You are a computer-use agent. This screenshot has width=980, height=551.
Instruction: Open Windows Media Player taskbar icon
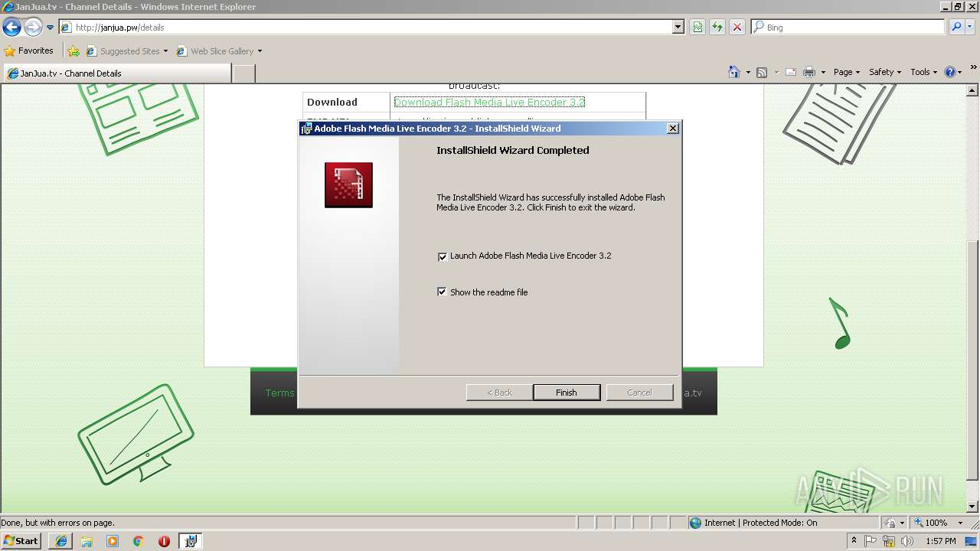[113, 541]
